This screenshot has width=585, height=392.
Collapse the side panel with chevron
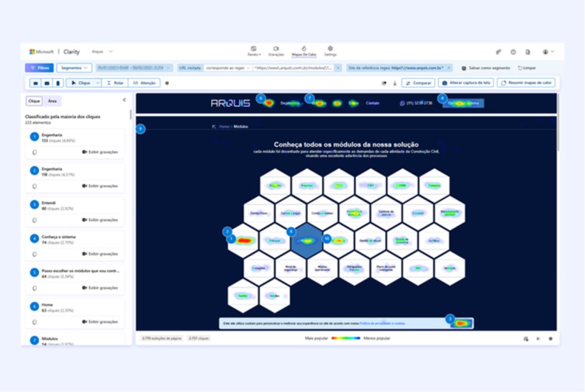[124, 100]
